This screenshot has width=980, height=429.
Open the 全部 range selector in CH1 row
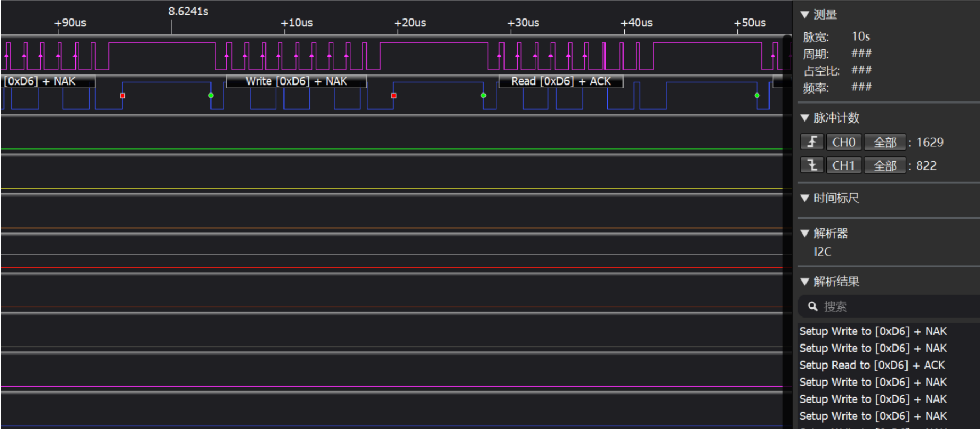885,165
